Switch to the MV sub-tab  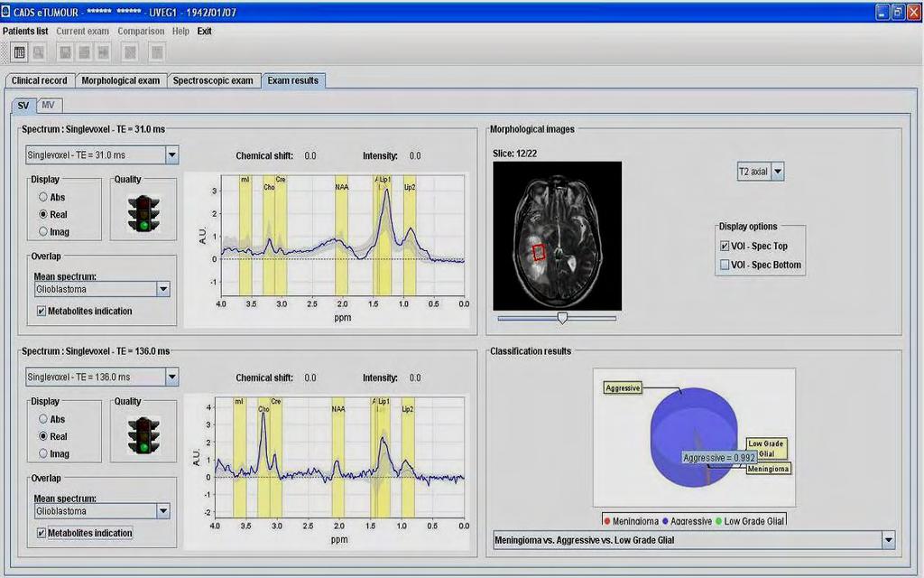pos(49,105)
